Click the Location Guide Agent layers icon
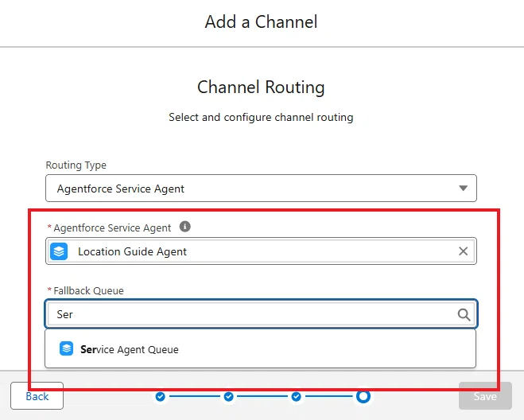The width and height of the screenshot is (524, 420). tap(59, 251)
